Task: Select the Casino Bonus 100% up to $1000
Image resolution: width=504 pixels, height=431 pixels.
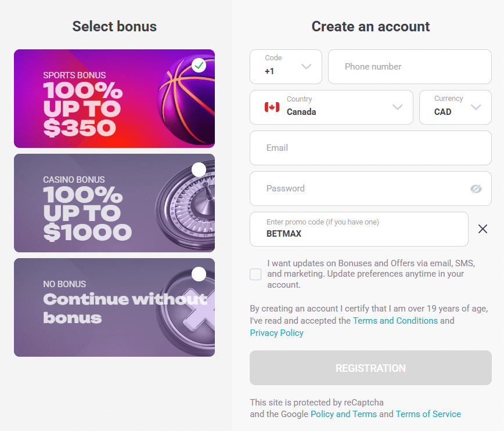Action: [x=114, y=203]
